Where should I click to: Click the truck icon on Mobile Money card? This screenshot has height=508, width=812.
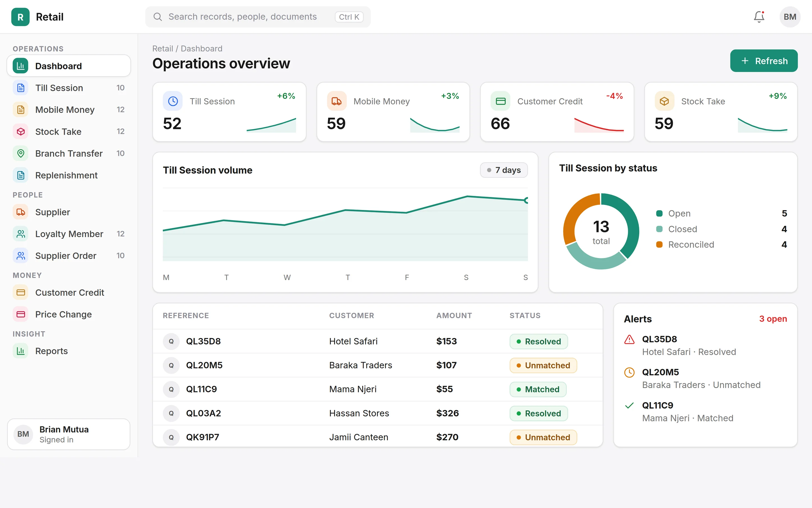point(337,101)
